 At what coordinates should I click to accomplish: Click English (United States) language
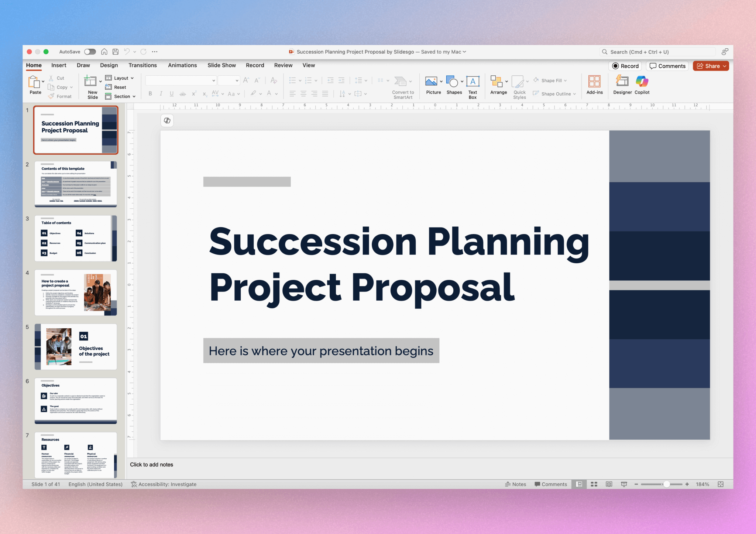tap(95, 484)
